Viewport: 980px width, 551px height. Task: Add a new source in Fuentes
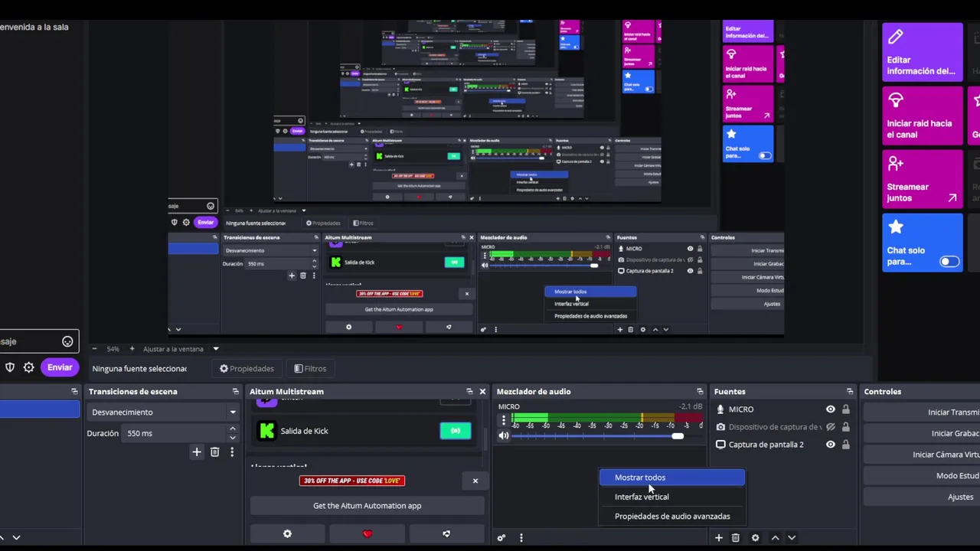click(718, 538)
